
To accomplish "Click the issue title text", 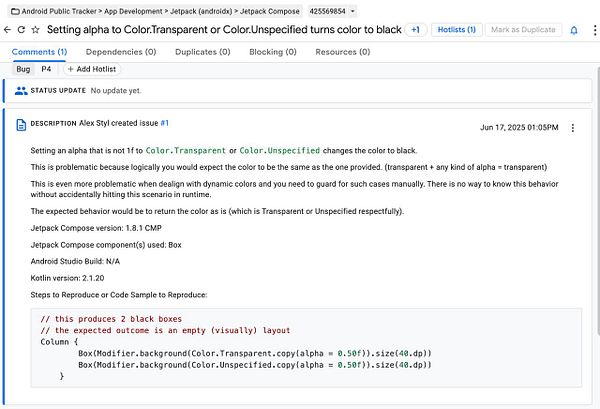I will [x=224, y=29].
